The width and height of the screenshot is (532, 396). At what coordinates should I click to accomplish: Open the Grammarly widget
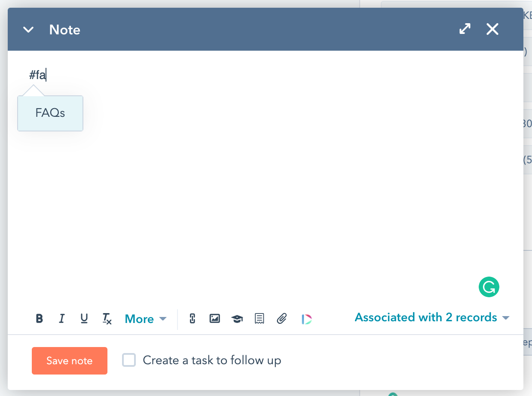pos(489,288)
